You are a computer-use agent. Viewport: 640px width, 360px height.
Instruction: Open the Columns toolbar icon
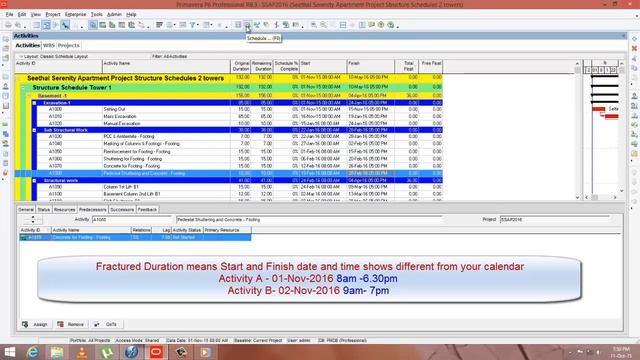pos(169,25)
